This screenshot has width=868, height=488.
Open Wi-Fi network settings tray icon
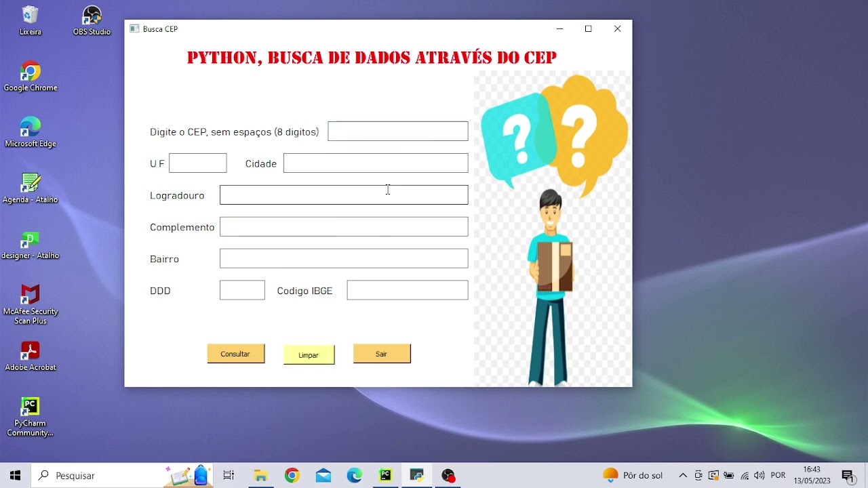[745, 475]
